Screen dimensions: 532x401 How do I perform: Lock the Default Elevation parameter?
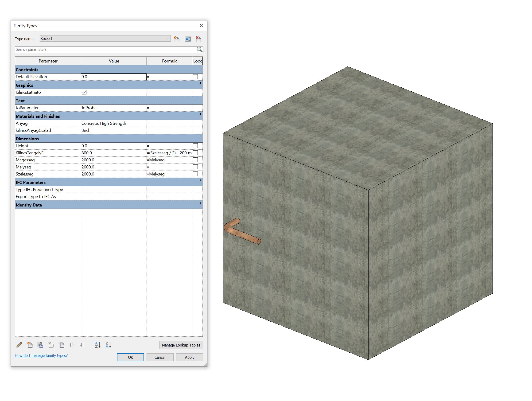coord(195,77)
